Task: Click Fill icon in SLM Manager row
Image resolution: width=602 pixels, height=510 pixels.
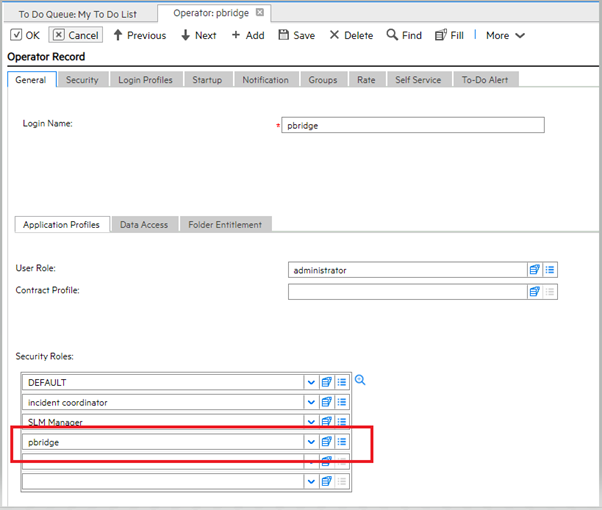Action: click(326, 422)
